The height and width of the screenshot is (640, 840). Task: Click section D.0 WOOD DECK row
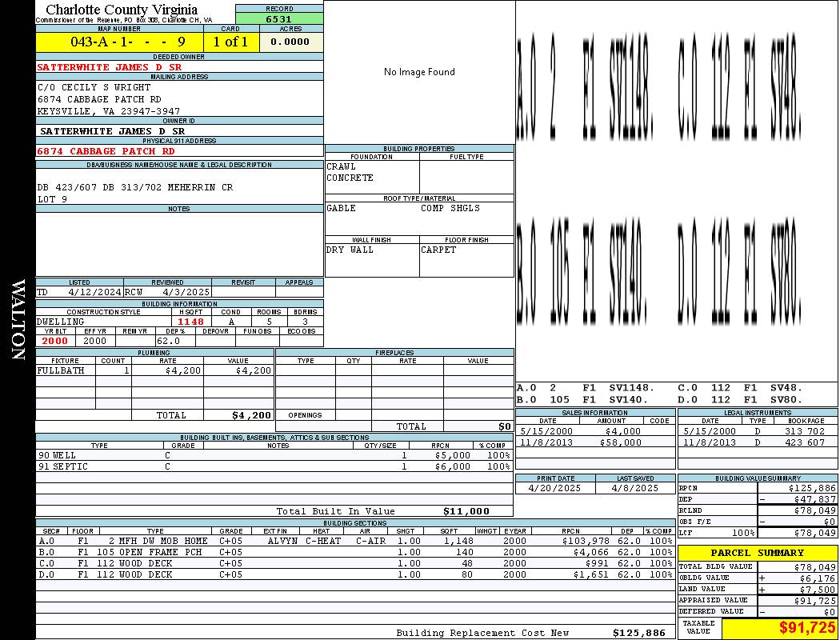(356, 574)
